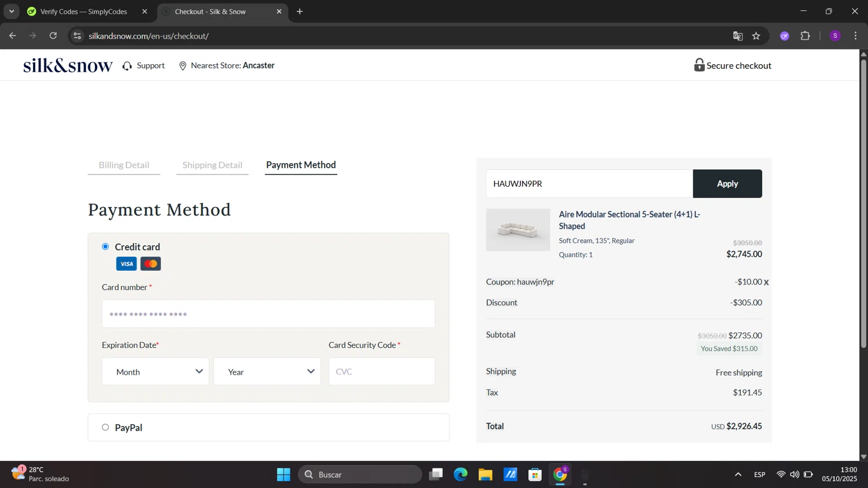868x488 pixels.
Task: Open the Extensions puzzle menu
Action: click(x=806, y=36)
